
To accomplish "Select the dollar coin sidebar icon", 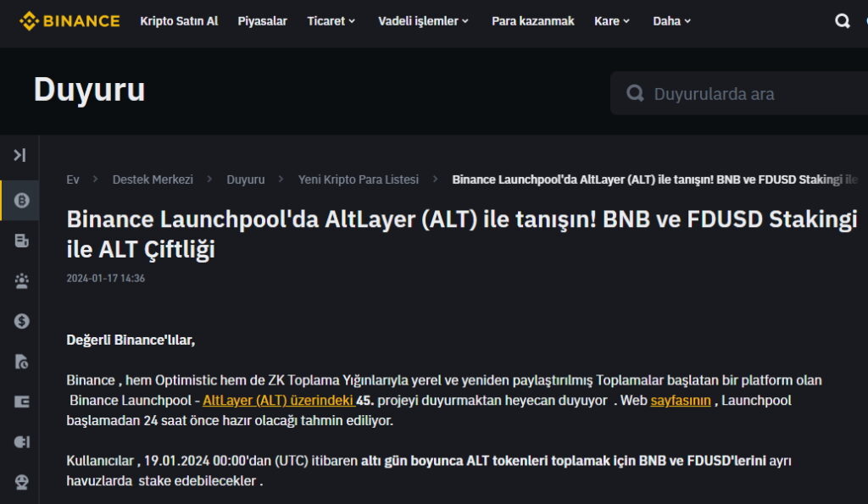I will [21, 321].
